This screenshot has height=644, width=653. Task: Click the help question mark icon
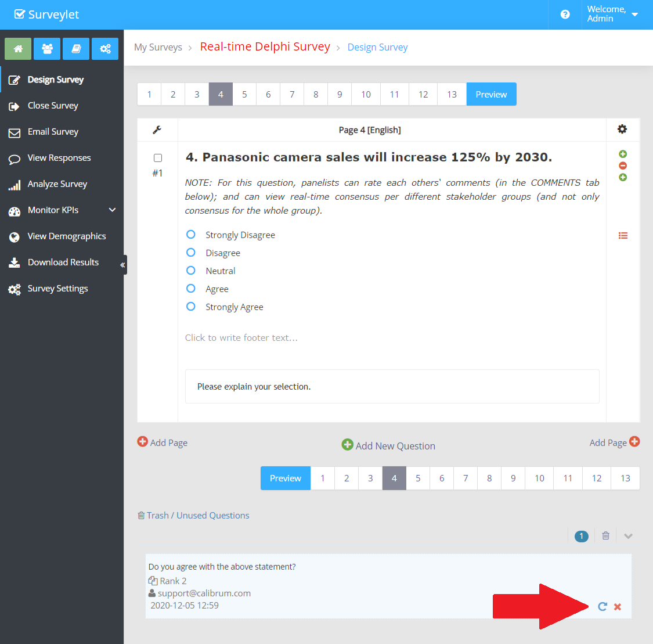pyautogui.click(x=565, y=15)
